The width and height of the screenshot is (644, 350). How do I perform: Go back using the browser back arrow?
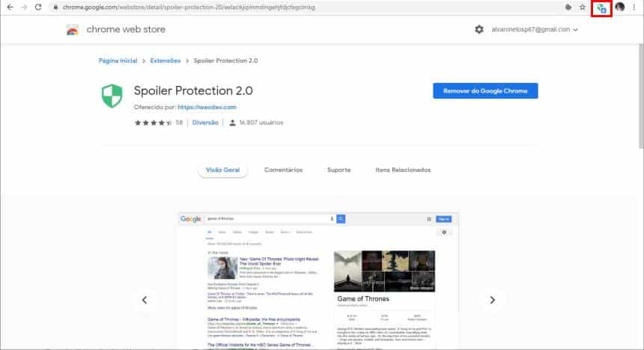pos(10,7)
